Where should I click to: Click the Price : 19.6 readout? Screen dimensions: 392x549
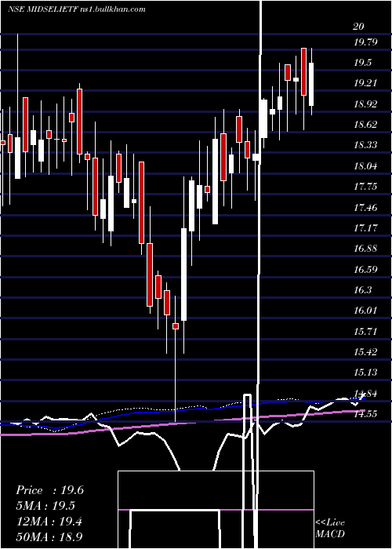[x=49, y=490]
